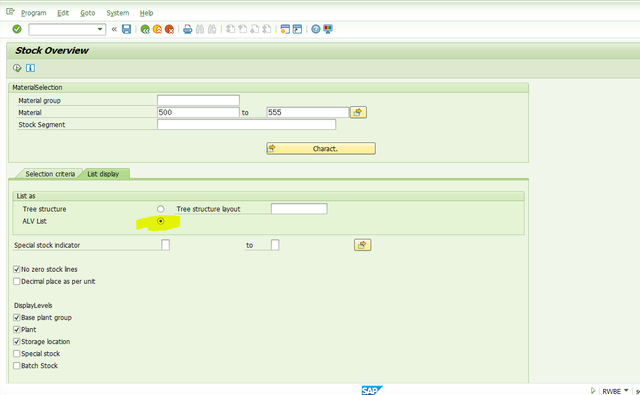Open the Goto menu
Viewport: 640px width, 395px height.
(x=87, y=13)
